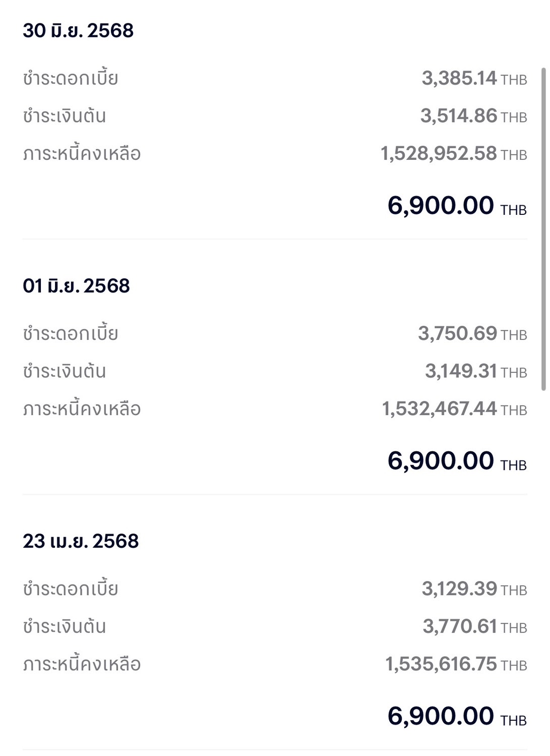Image resolution: width=550 pixels, height=756 pixels.
Task: Select the 01 มิ.ย. 2568 payment date heading
Action: click(x=76, y=286)
